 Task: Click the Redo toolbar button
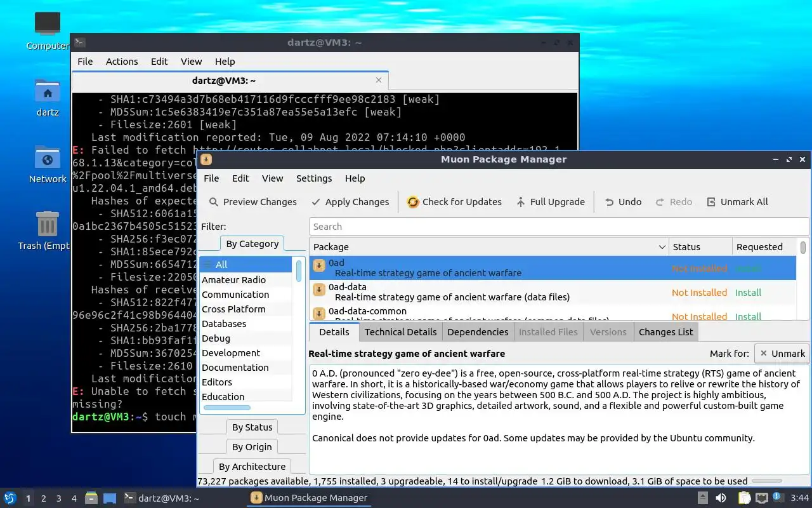(674, 202)
